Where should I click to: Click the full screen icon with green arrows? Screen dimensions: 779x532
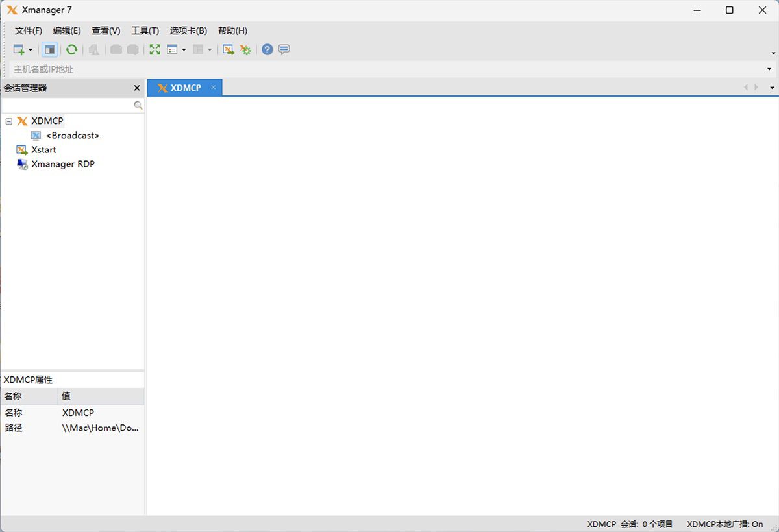(155, 49)
